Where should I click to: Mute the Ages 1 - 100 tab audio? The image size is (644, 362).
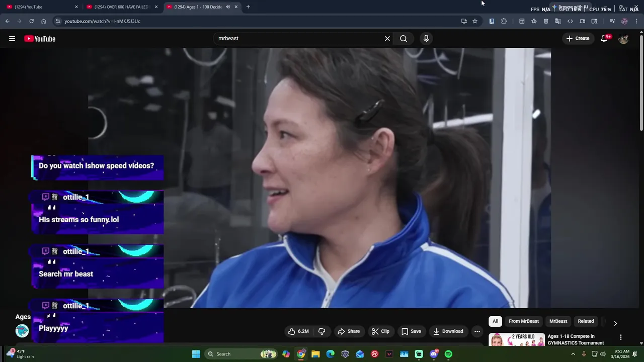(x=228, y=7)
